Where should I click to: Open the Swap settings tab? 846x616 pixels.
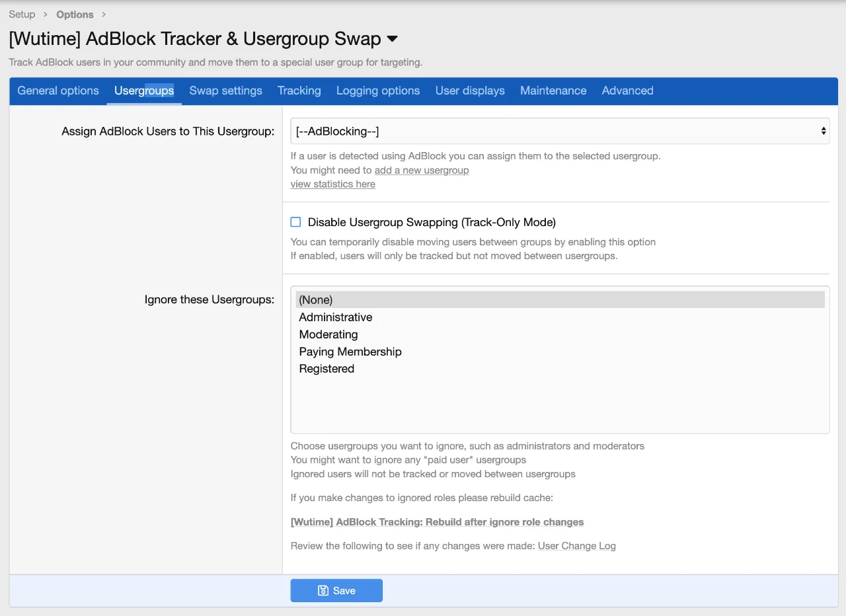[225, 91]
